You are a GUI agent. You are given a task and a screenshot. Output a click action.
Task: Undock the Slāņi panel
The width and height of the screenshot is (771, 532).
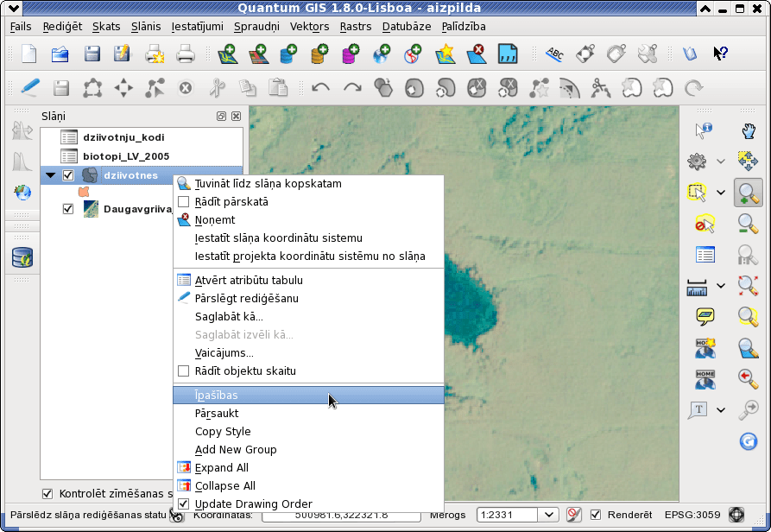coord(221,116)
